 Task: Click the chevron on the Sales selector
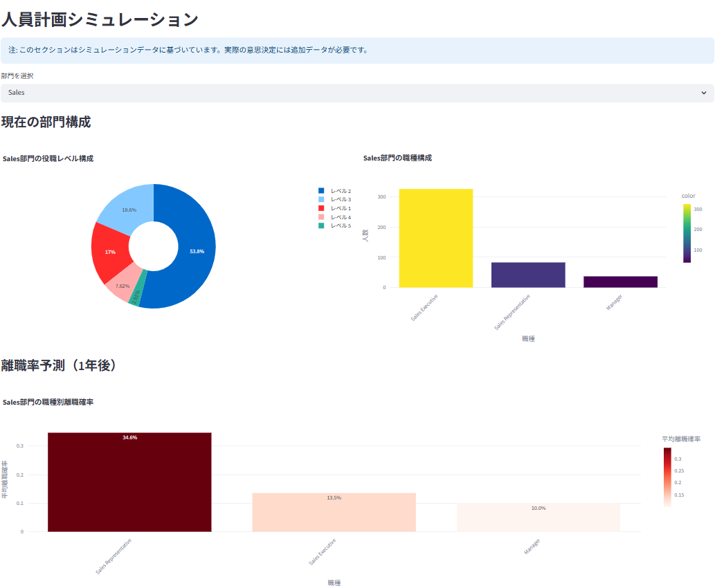[x=705, y=93]
